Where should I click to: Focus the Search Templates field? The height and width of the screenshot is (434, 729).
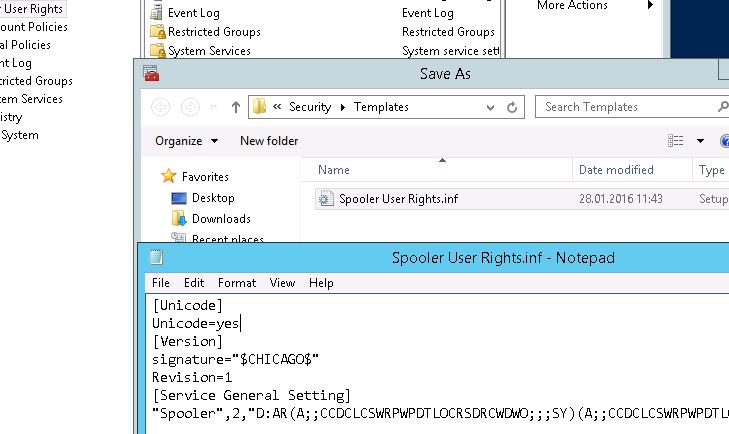tap(631, 107)
